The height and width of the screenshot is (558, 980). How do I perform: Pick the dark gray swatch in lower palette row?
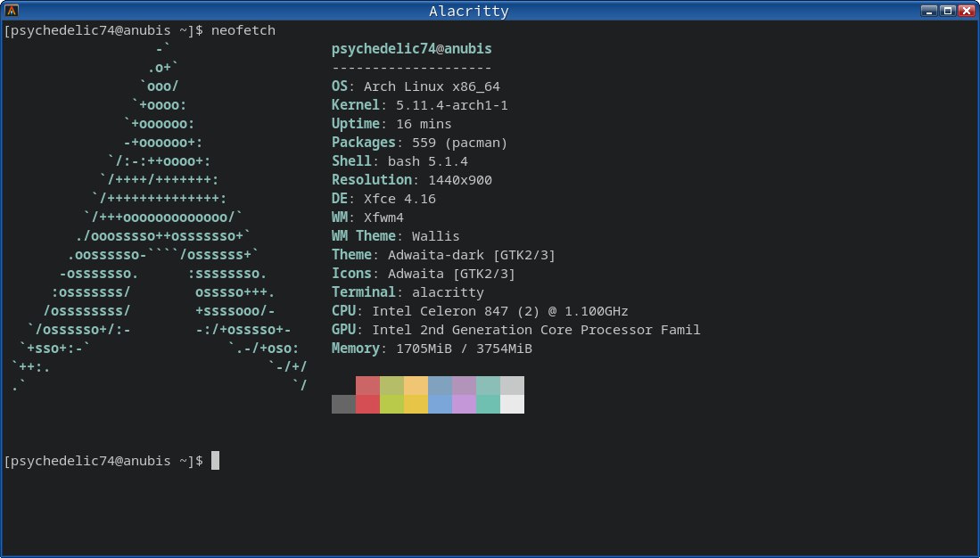[x=343, y=405]
